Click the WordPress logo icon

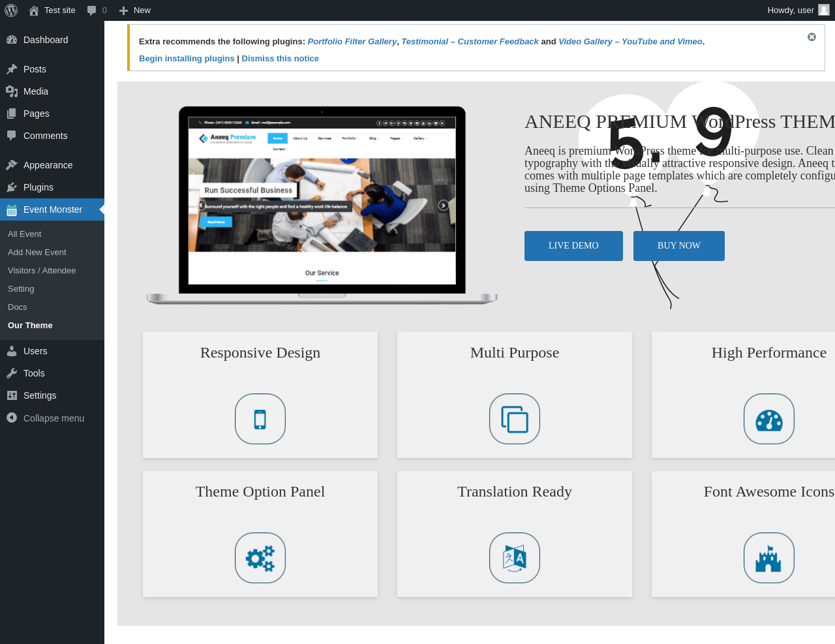coord(11,10)
